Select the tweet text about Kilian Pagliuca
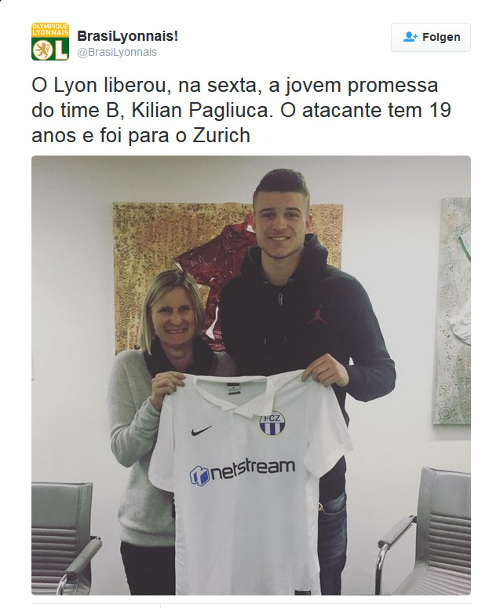 click(241, 111)
